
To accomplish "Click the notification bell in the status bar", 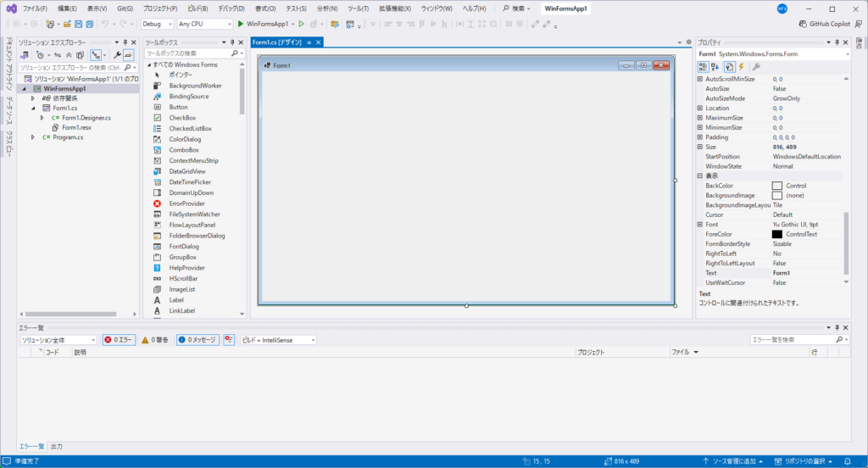I will (857, 461).
